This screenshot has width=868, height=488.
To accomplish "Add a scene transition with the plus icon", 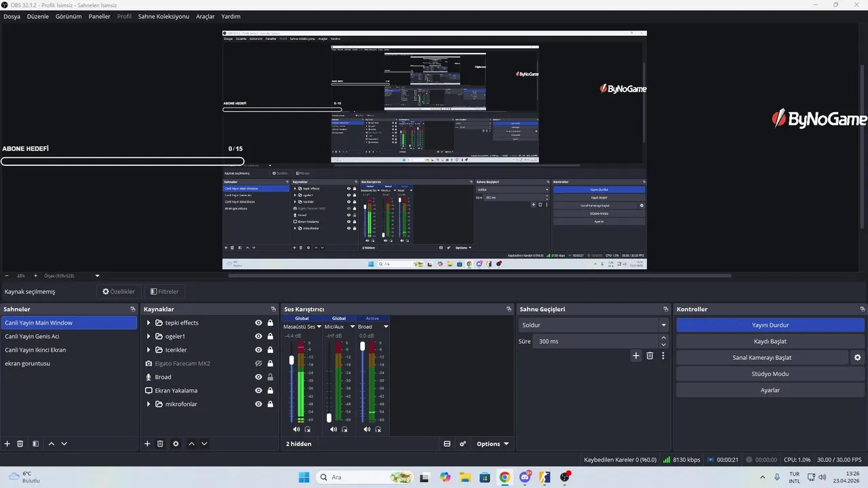I will (x=636, y=356).
